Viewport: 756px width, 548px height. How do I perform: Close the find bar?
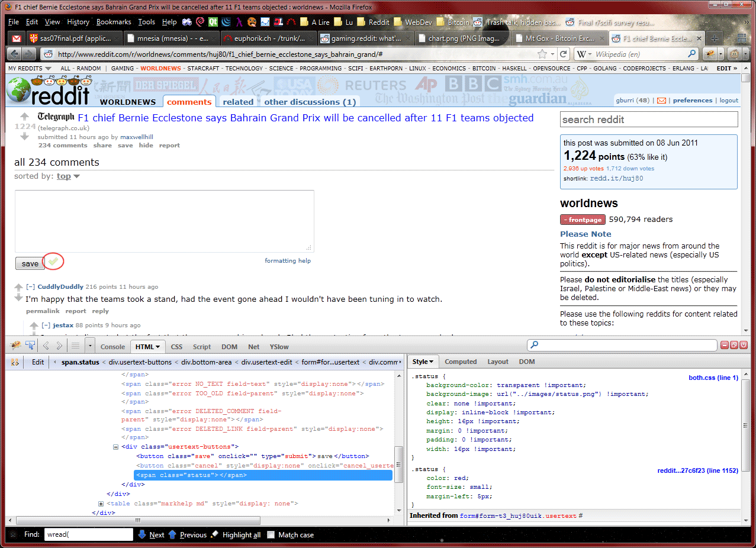click(12, 534)
